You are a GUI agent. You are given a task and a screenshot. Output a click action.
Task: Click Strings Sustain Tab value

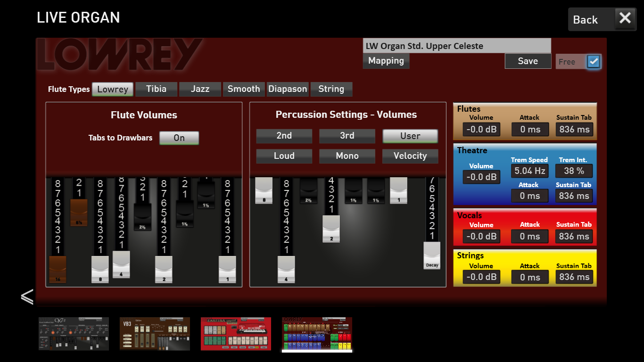point(574,277)
